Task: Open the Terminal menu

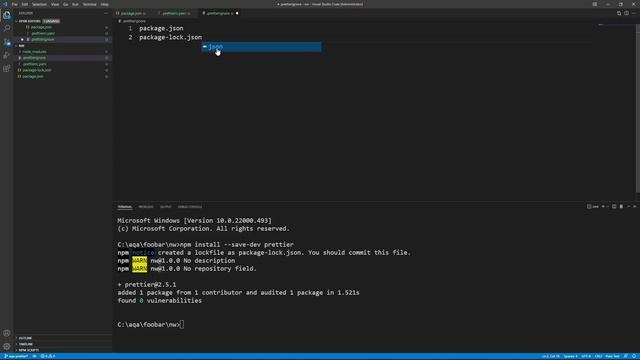Action: pos(89,4)
